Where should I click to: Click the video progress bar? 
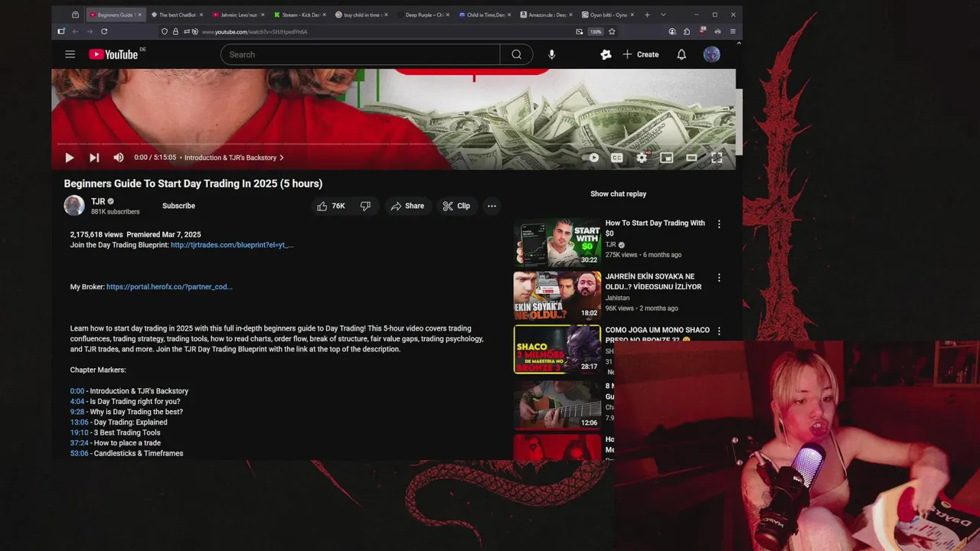pos(395,143)
